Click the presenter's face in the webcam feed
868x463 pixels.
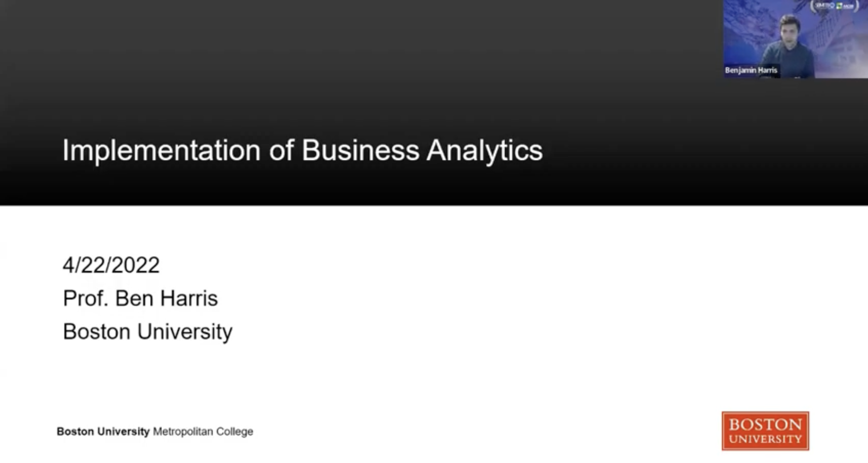[x=790, y=34]
